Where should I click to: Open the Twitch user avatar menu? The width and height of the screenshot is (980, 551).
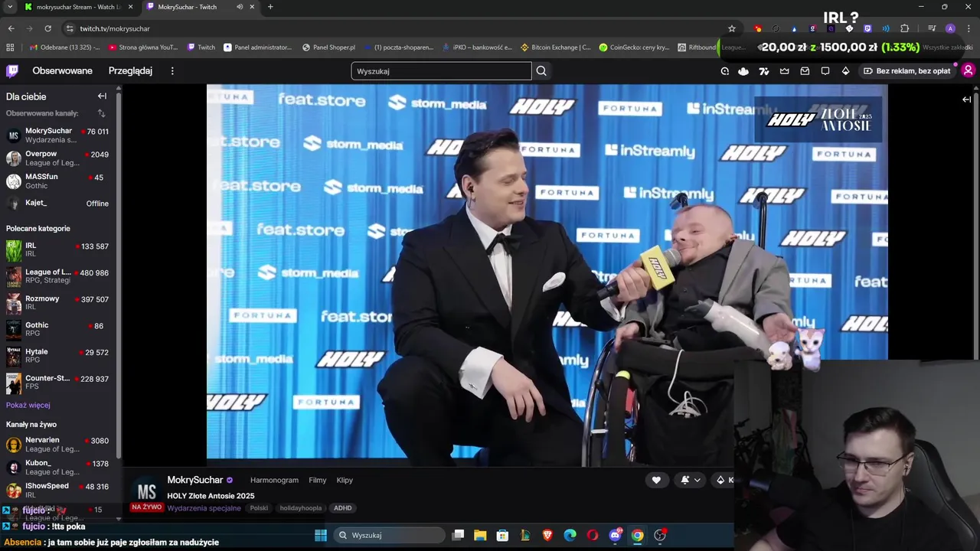pyautogui.click(x=968, y=71)
